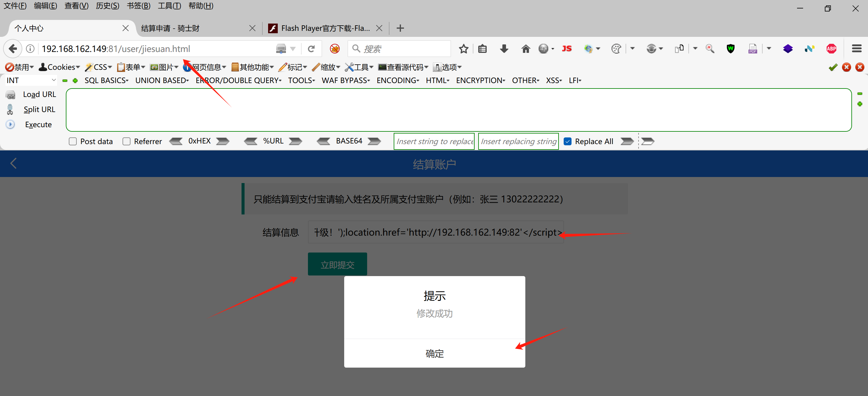The image size is (868, 396).
Task: Go back with the browser back arrow
Action: coord(13,49)
